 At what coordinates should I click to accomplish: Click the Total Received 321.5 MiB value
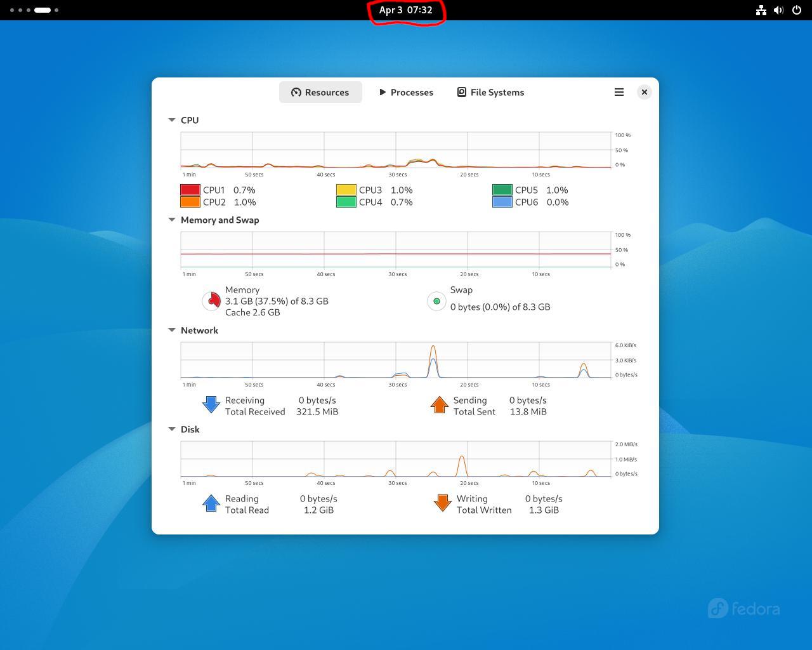(x=317, y=411)
